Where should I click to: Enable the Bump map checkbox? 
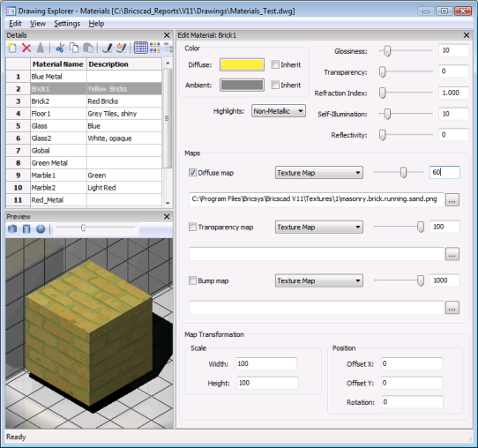(192, 280)
